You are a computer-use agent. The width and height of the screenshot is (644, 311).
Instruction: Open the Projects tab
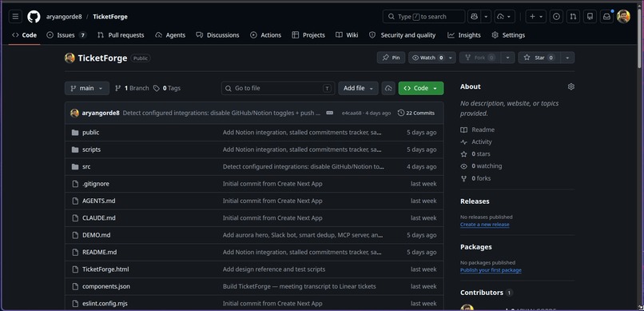[308, 35]
